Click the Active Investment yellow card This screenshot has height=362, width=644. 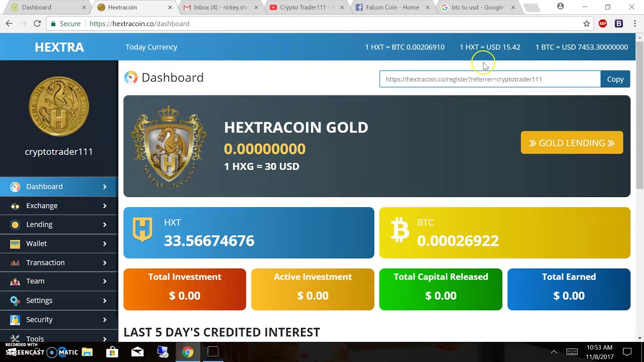[x=312, y=289]
